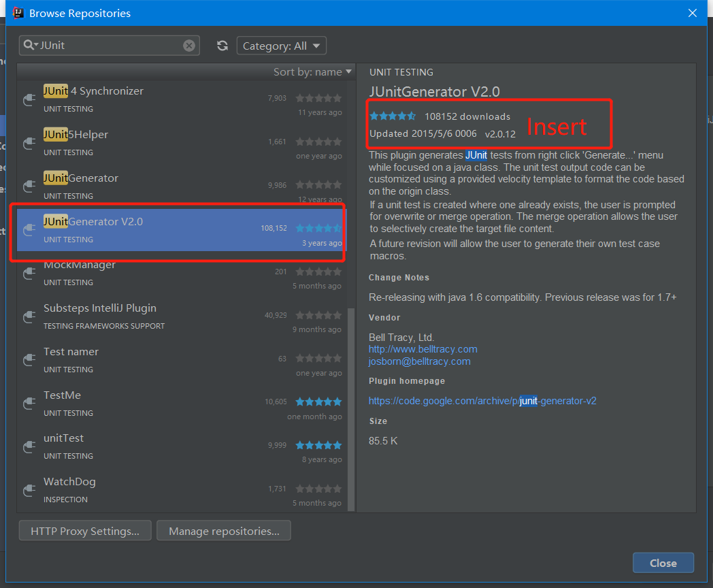Image resolution: width=713 pixels, height=588 pixels.
Task: Click plug icon of JUnitGenerator V2.0
Action: coord(29,229)
